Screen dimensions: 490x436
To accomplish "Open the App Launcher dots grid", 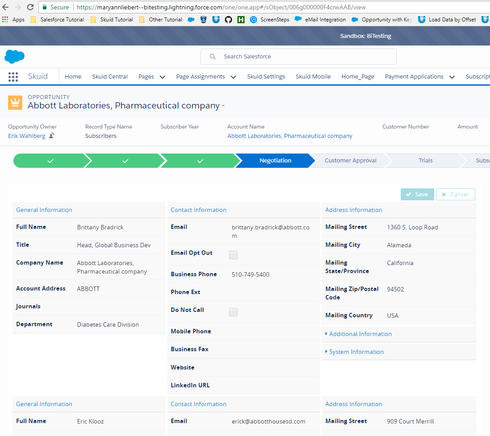I will (x=13, y=77).
